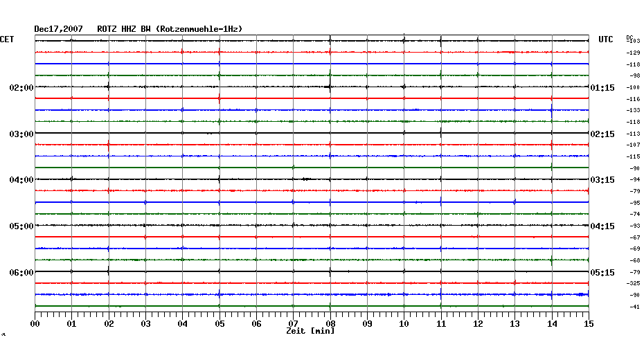Select the CET time label '04:00'
644x342 pixels.
(x=21, y=180)
